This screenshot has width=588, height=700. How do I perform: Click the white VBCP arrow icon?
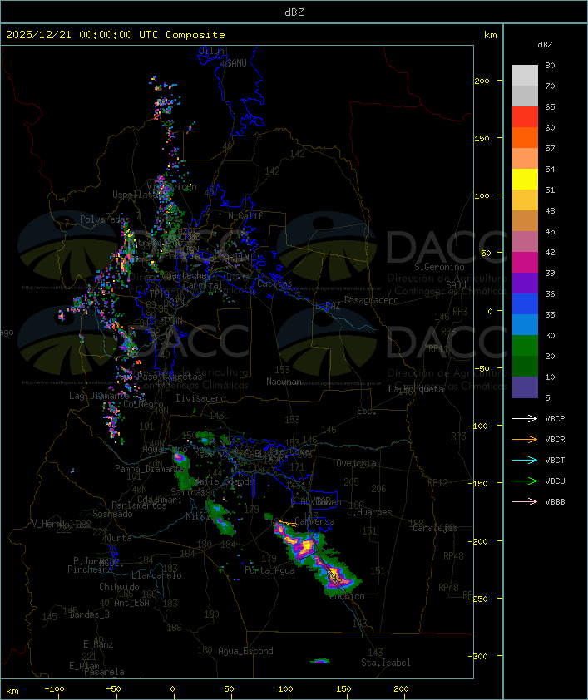[525, 418]
